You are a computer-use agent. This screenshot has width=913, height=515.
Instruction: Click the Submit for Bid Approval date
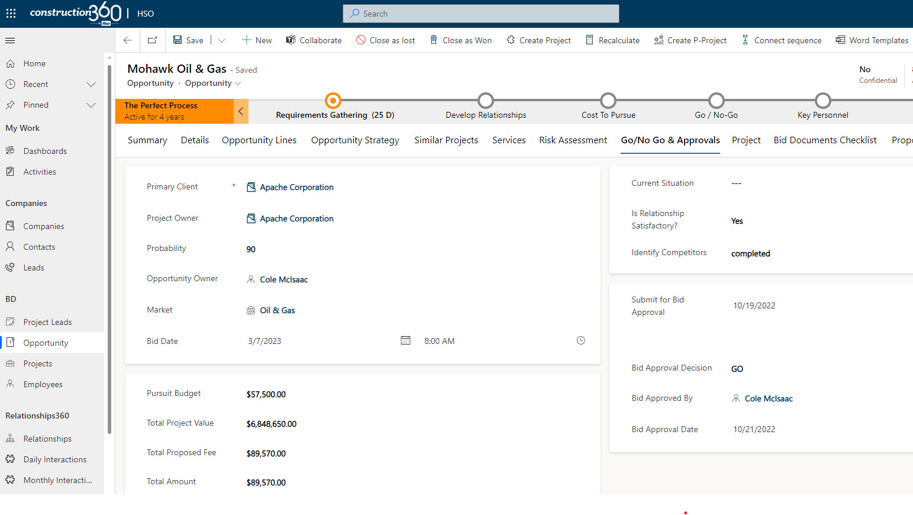(754, 306)
